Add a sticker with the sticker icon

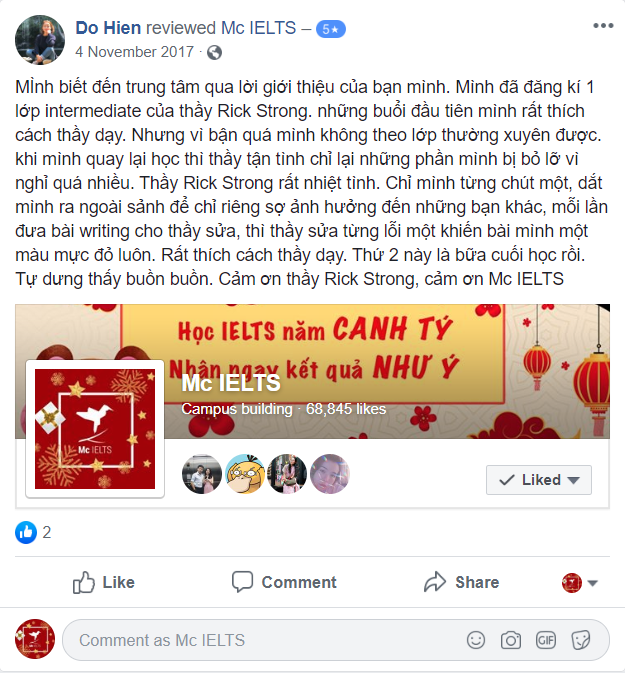click(x=581, y=640)
